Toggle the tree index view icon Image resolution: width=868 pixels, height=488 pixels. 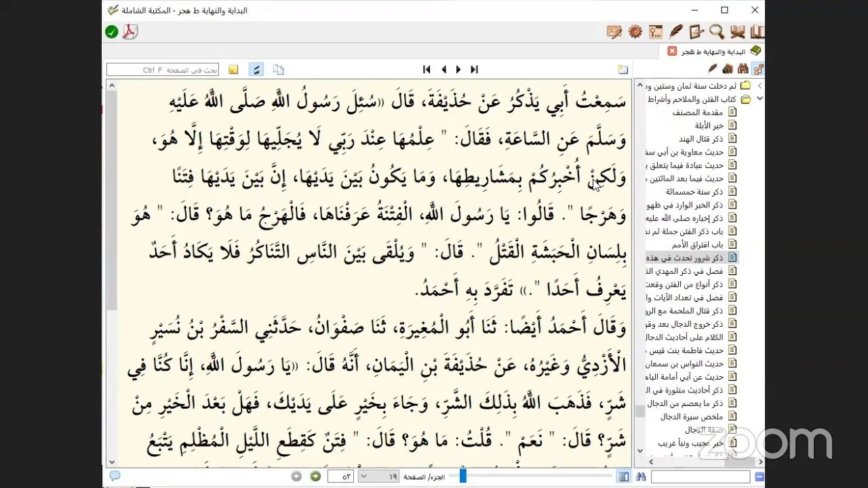point(758,68)
